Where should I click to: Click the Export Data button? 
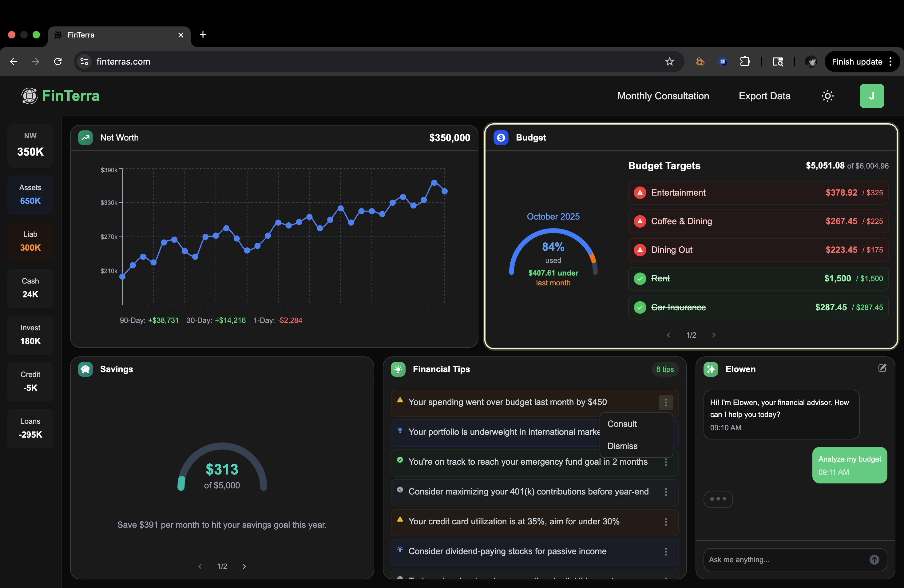764,96
